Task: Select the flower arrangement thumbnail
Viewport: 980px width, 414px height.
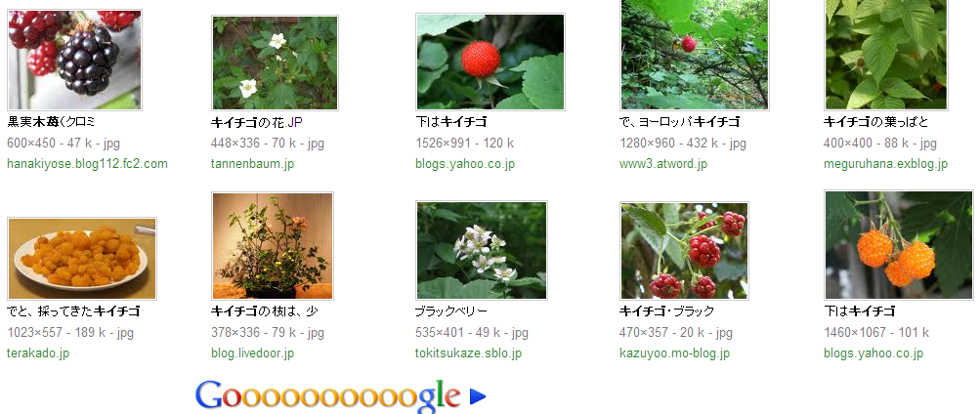Action: click(273, 246)
